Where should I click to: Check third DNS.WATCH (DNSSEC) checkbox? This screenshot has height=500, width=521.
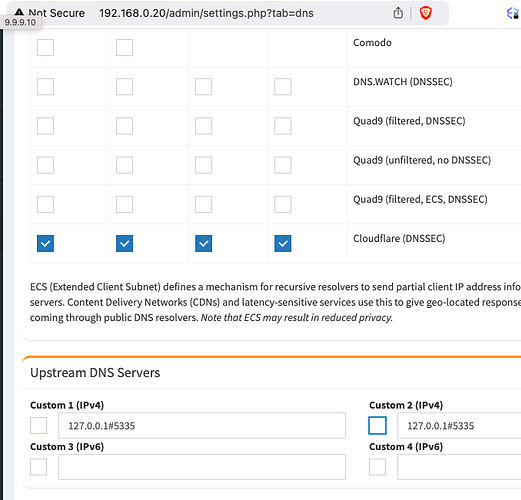pos(203,87)
